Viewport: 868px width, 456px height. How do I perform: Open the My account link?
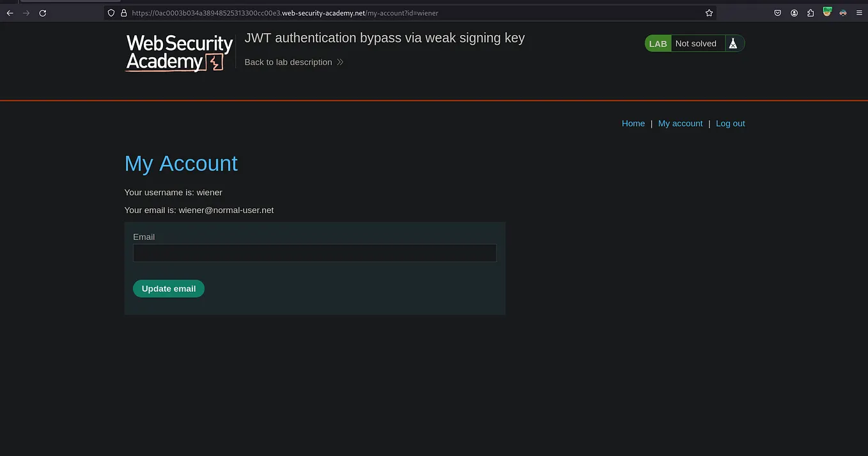coord(680,123)
